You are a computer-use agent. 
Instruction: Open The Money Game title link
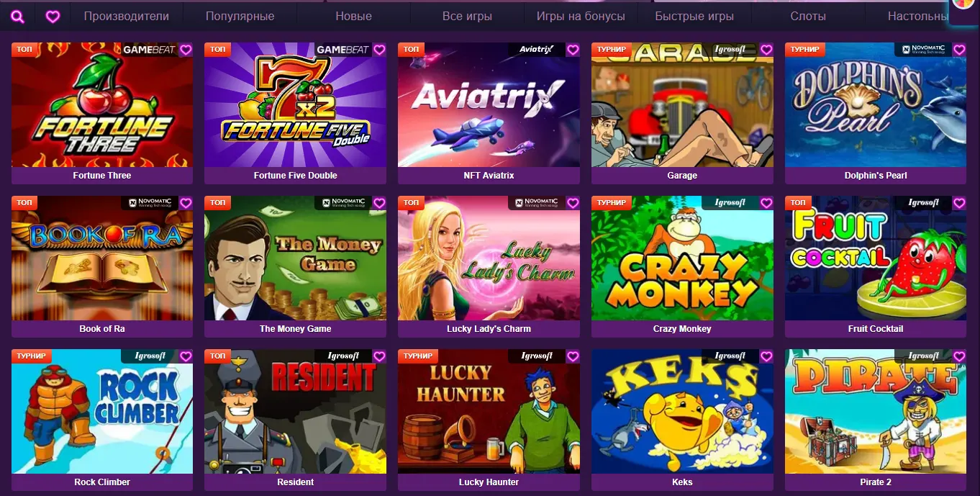click(295, 329)
